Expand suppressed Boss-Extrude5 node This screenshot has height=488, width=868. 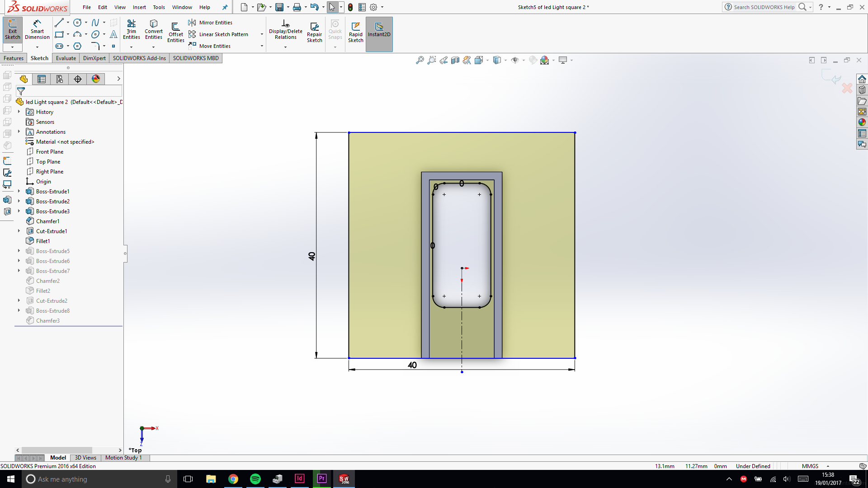click(19, 251)
